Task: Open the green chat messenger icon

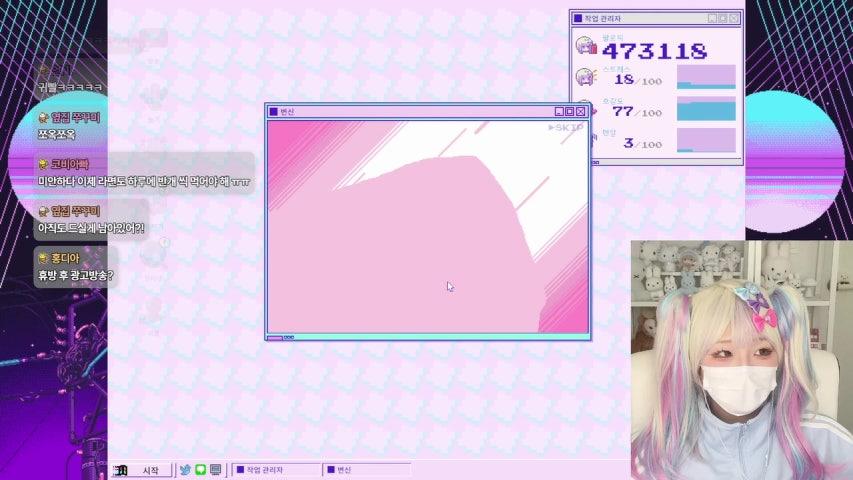Action: click(x=200, y=469)
